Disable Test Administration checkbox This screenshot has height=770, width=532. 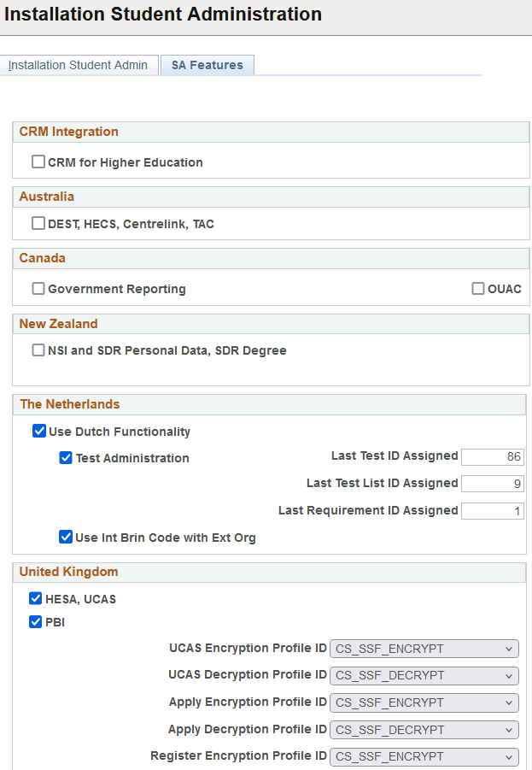(66, 458)
